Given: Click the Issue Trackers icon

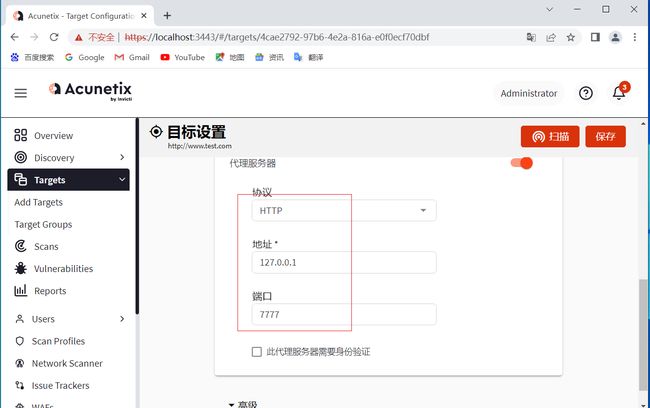Looking at the screenshot, I should point(19,385).
